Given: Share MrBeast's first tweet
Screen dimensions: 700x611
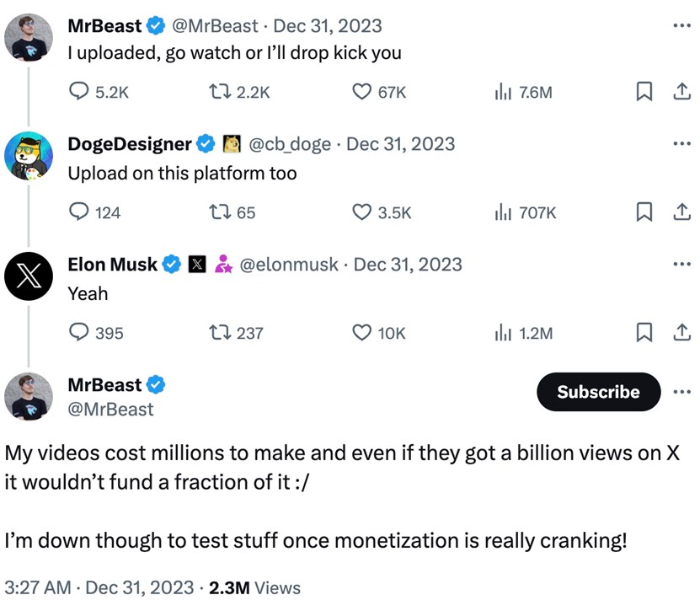Looking at the screenshot, I should (680, 92).
